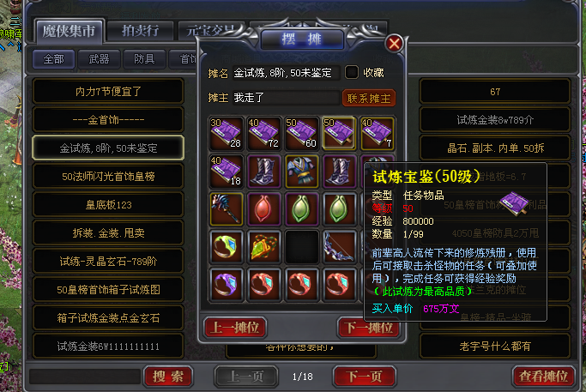Screen dimensions: 586x392
Task: Go to 上一摊位 previous stall
Action: (x=235, y=328)
